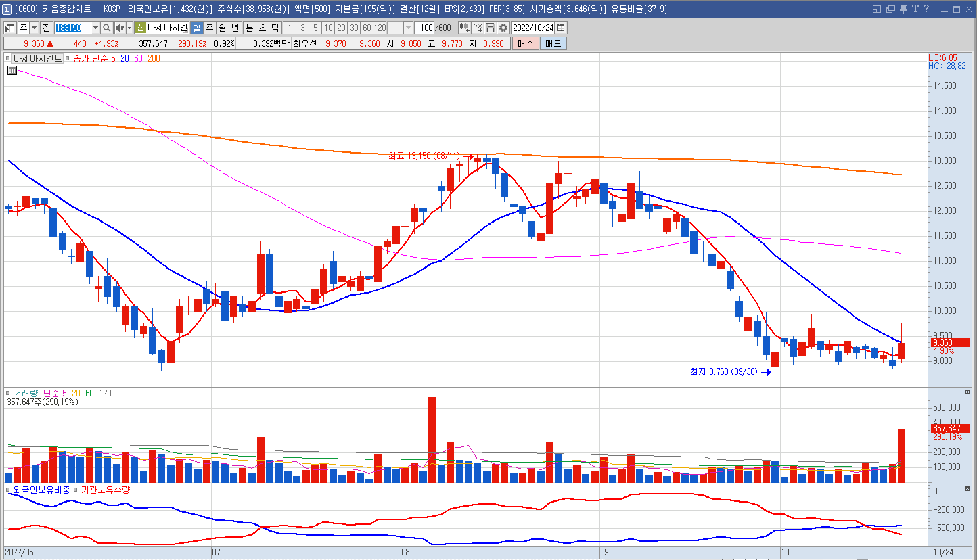The image size is (977, 560).
Task: Click the red 매수 buy button
Action: (525, 43)
